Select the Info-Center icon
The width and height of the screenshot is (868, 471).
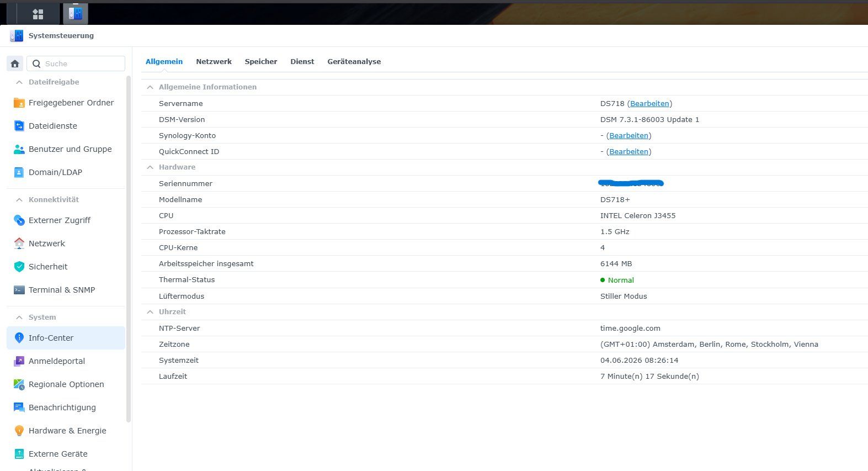19,338
